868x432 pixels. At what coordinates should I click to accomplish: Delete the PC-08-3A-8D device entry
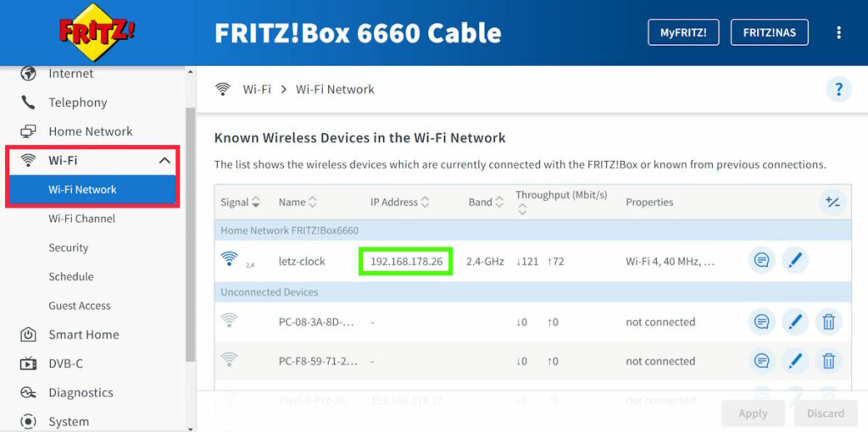pos(828,322)
